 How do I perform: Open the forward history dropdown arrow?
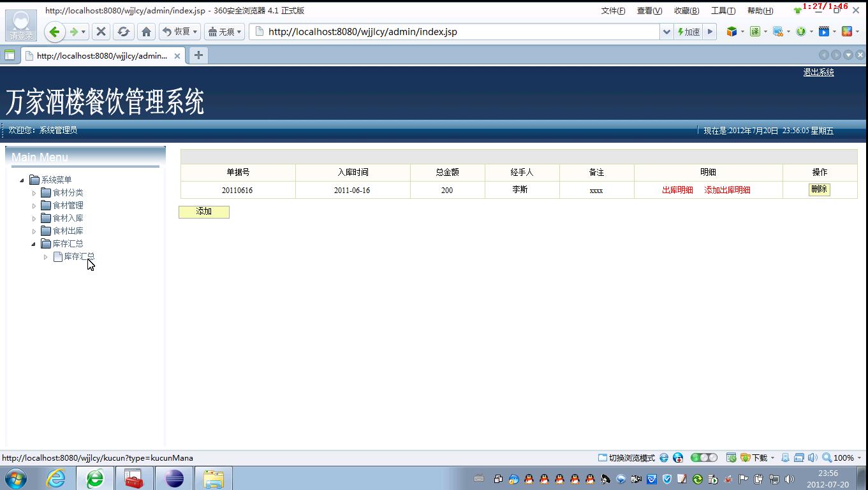click(84, 32)
